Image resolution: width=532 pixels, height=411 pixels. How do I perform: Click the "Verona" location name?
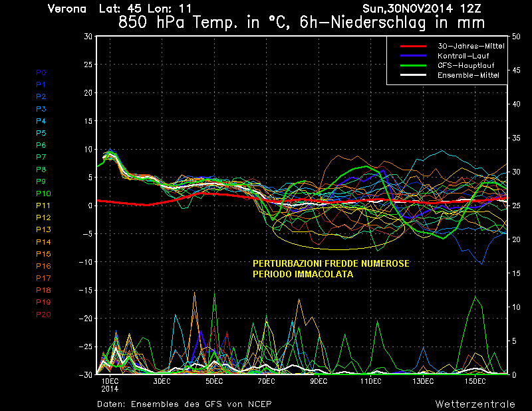click(x=67, y=9)
